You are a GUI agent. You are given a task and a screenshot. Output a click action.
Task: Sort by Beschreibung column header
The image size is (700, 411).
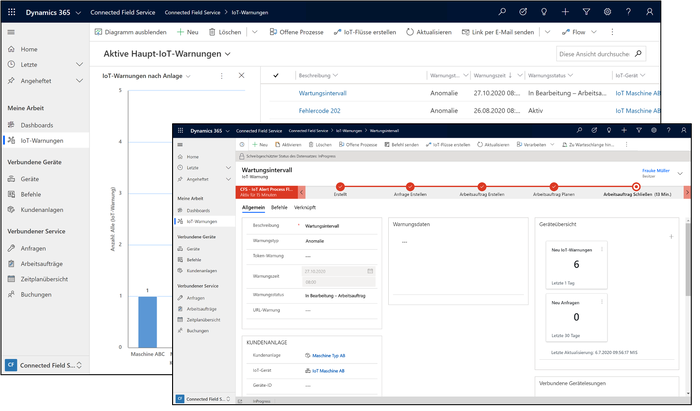(318, 75)
